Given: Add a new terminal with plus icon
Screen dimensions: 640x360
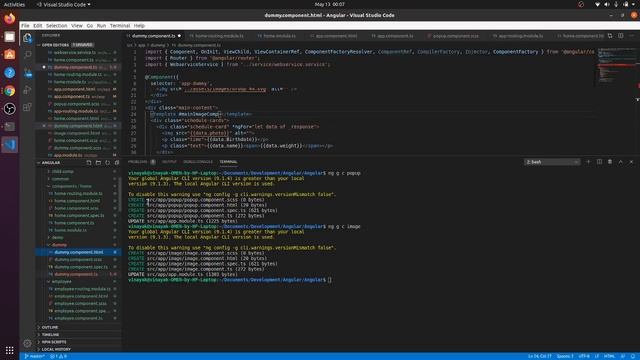Looking at the screenshot, I should [x=588, y=162].
